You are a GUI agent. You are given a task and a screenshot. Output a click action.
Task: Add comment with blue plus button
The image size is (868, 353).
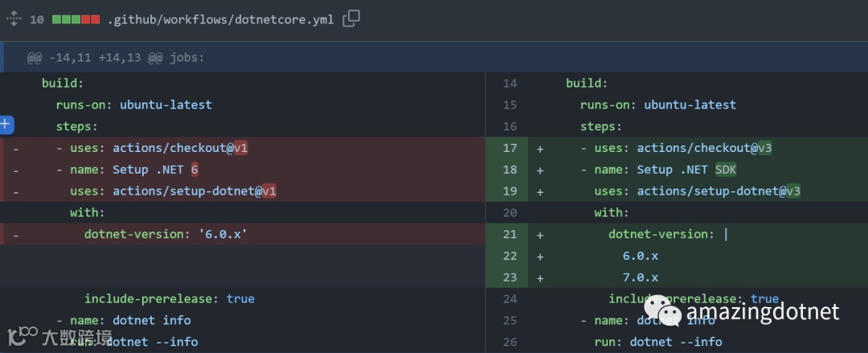(x=6, y=124)
